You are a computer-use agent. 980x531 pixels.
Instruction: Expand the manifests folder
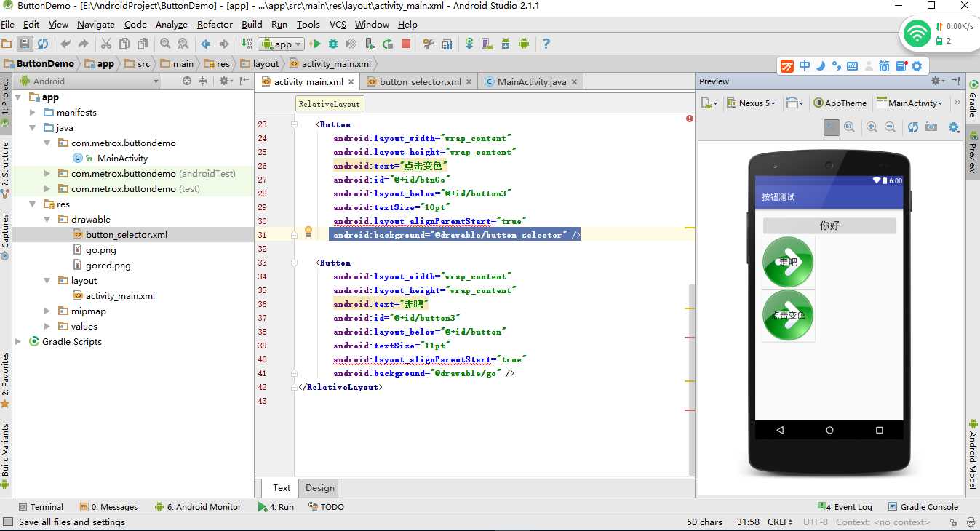[33, 113]
